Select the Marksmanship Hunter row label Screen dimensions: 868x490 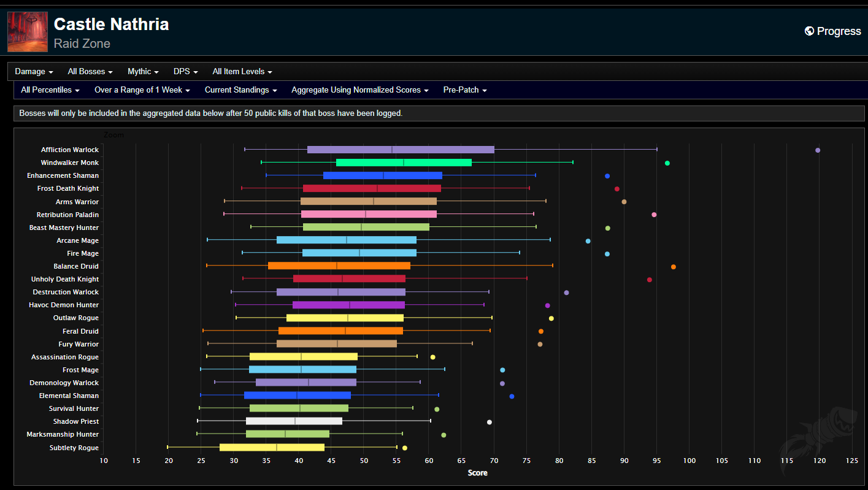pyautogui.click(x=63, y=434)
